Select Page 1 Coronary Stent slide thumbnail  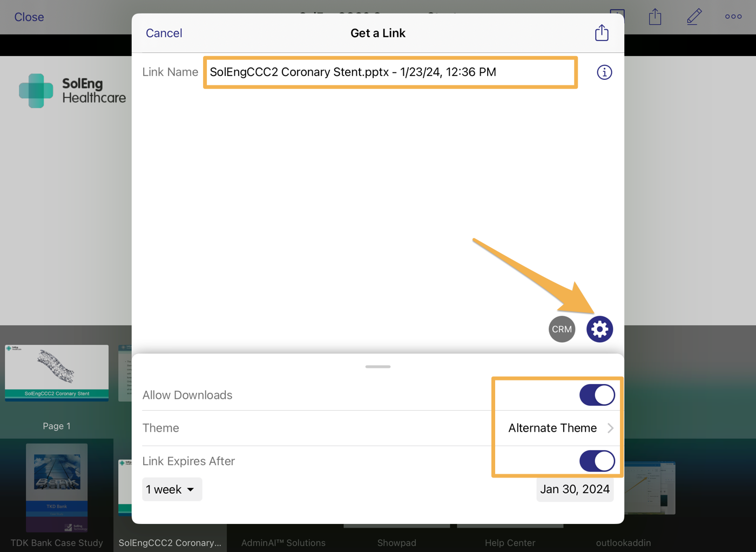tap(57, 373)
